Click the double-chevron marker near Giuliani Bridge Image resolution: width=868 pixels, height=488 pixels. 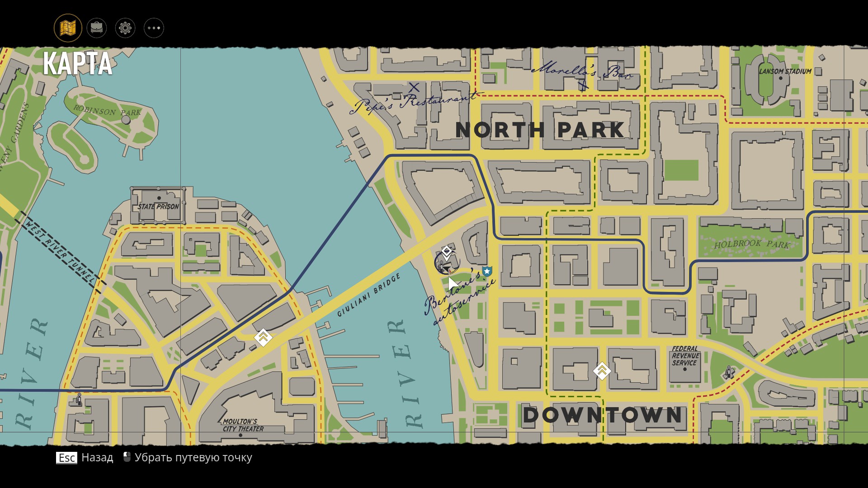pyautogui.click(x=263, y=337)
